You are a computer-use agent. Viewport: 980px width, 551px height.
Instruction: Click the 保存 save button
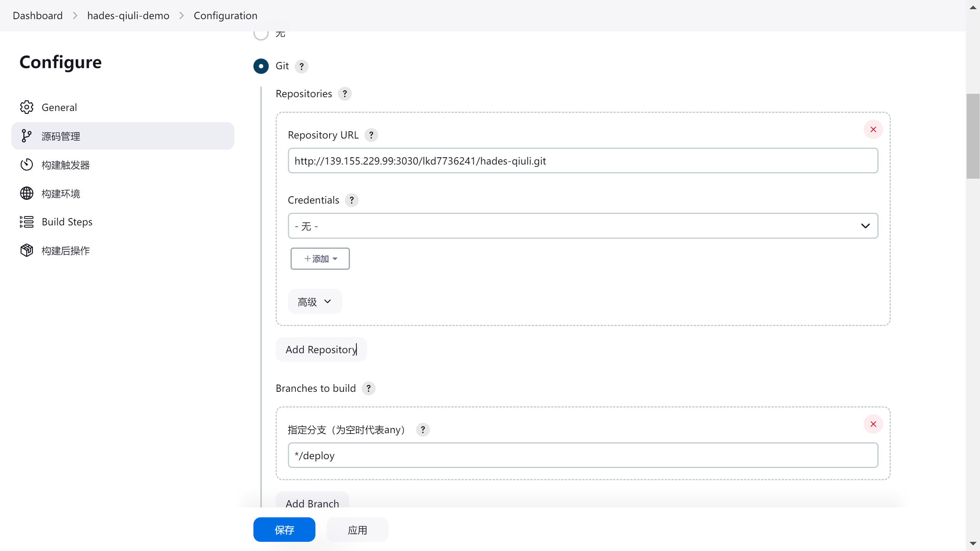click(284, 530)
